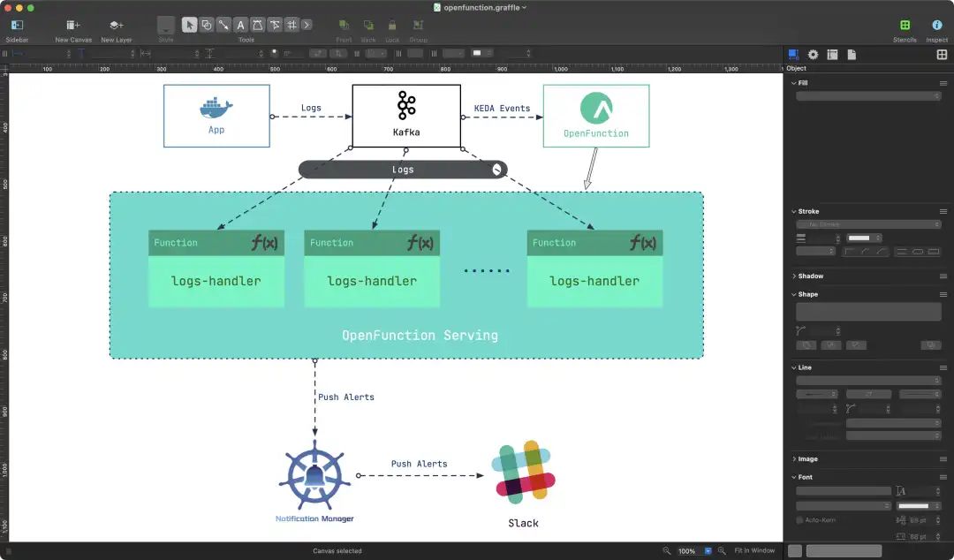Open the document title dropdown openfunction.graffle
Image resolution: width=954 pixels, height=560 pixels.
pyautogui.click(x=485, y=7)
